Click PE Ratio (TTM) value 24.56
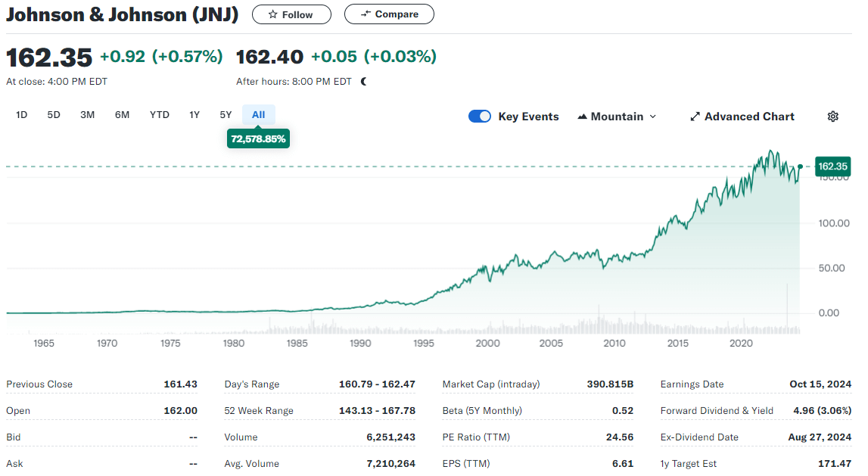This screenshot has height=476, width=868. (620, 437)
